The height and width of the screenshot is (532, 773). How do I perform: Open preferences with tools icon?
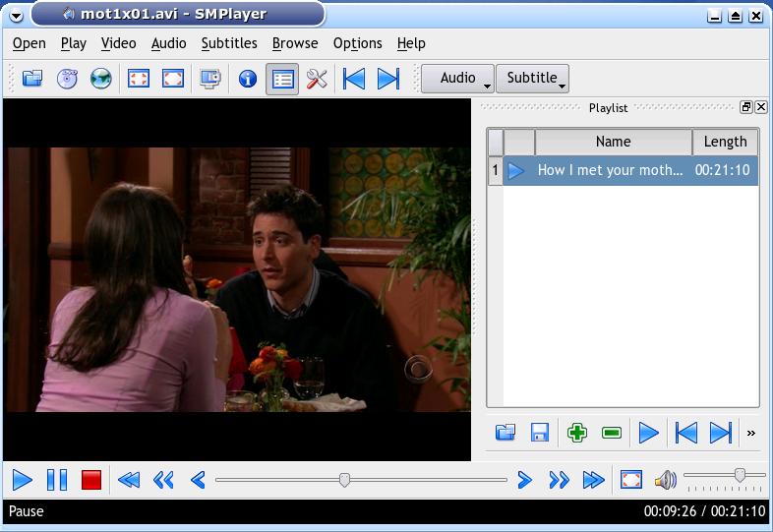(x=317, y=79)
